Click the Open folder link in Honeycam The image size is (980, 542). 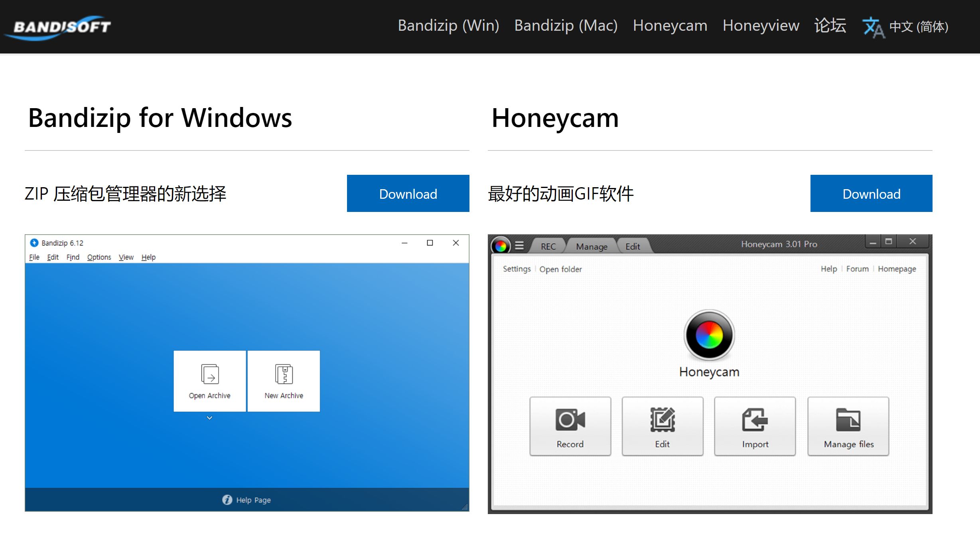[x=562, y=269]
